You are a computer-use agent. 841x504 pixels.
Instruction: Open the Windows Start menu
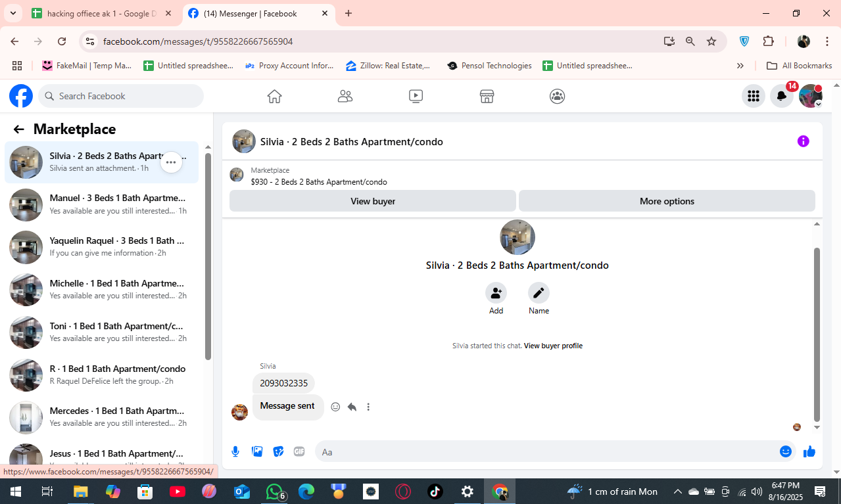[15, 492]
